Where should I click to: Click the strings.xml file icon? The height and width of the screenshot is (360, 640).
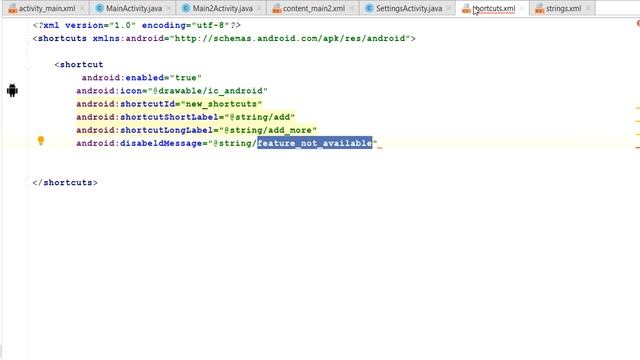pos(540,8)
